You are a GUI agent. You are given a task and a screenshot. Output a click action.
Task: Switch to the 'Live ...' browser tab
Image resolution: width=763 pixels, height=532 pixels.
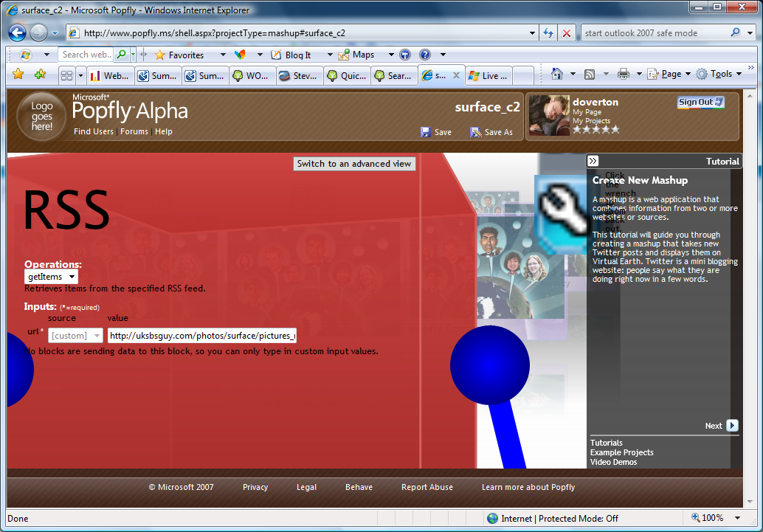[488, 76]
